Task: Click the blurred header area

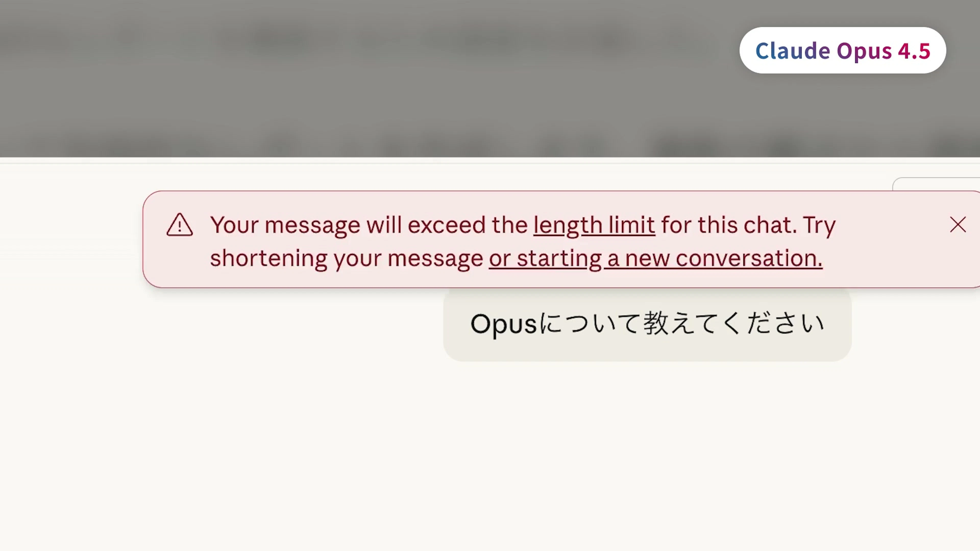Action: click(x=342, y=76)
